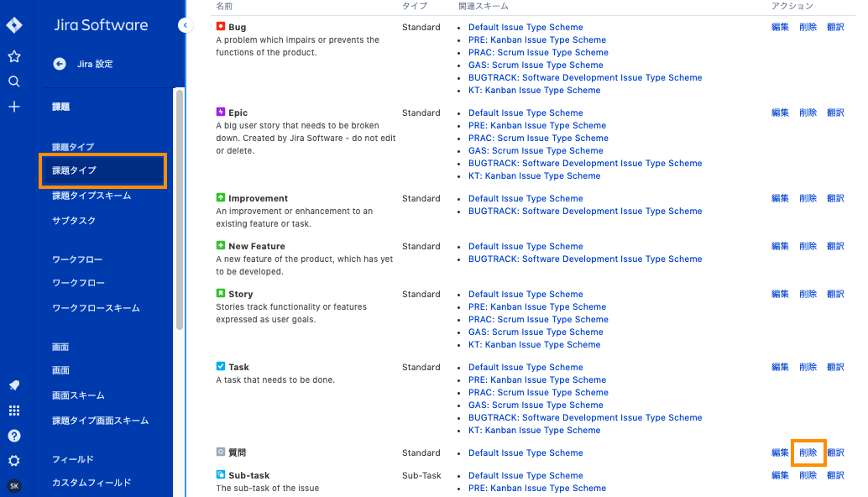Image resolution: width=868 pixels, height=497 pixels.
Task: Click 編集 for the New Feature row
Action: pos(780,246)
